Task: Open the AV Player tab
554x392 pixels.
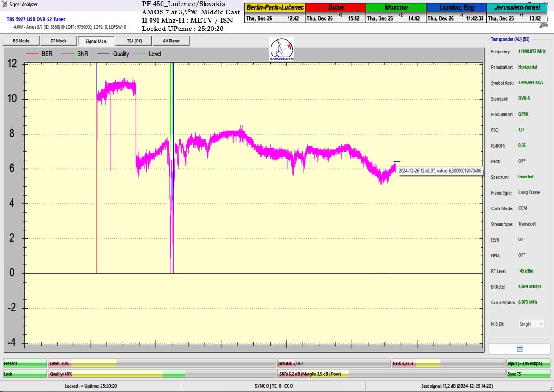Action: coord(171,41)
